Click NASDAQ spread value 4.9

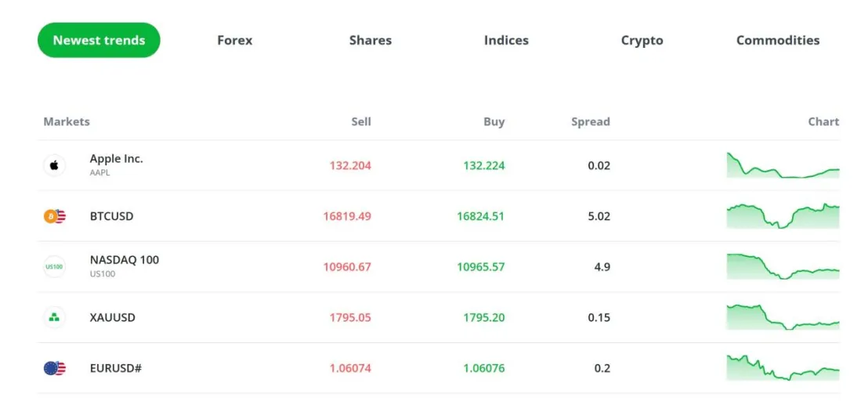tap(602, 267)
